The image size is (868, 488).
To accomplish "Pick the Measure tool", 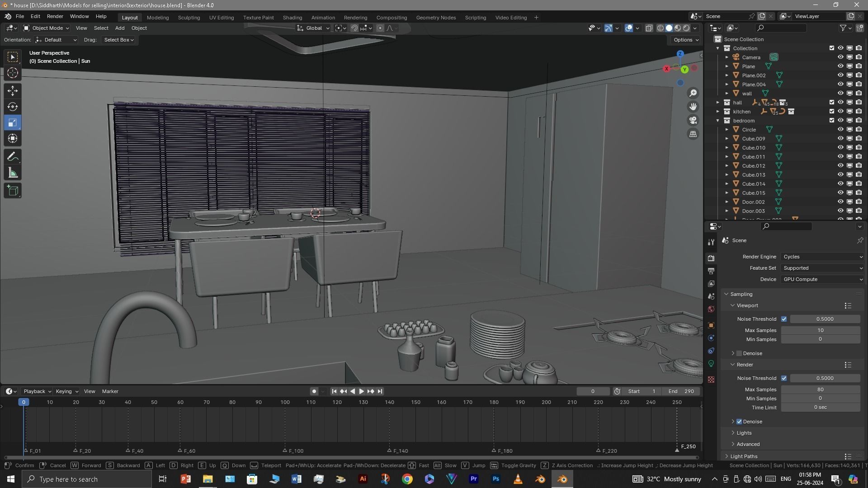I will click(13, 173).
